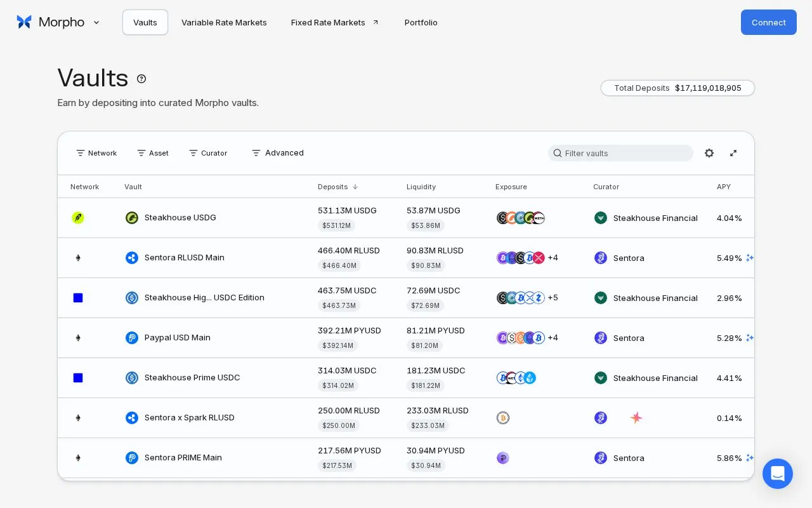Click the Spark curator star icon
812x508 pixels.
pyautogui.click(x=636, y=418)
